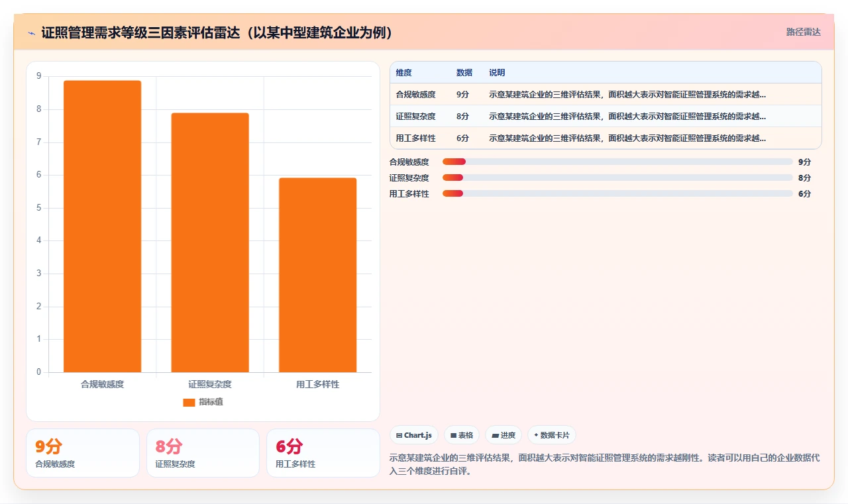Select the 证照复杂度 table row cell

(415, 117)
